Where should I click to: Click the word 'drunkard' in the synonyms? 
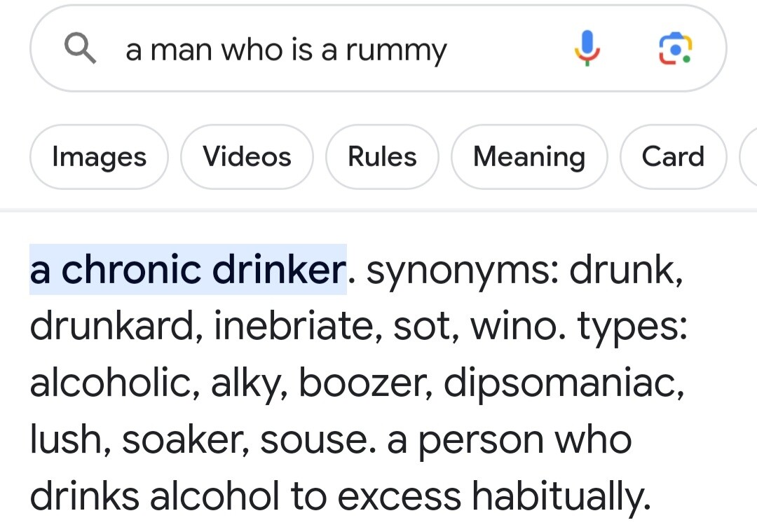[x=111, y=327]
